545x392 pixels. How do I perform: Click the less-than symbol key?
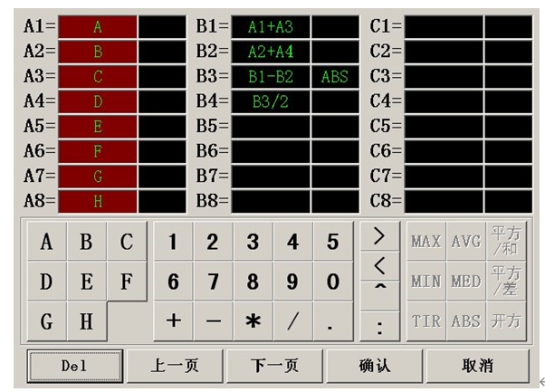[x=379, y=266]
